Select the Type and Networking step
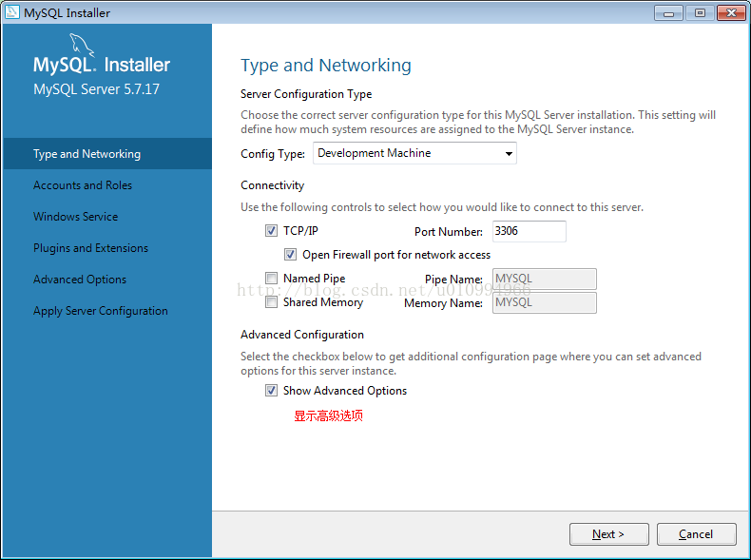Viewport: 751px width, 560px height. (x=87, y=154)
